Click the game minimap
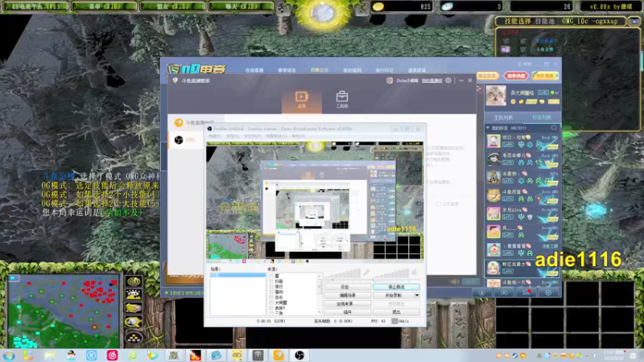644x362 pixels. [x=64, y=311]
